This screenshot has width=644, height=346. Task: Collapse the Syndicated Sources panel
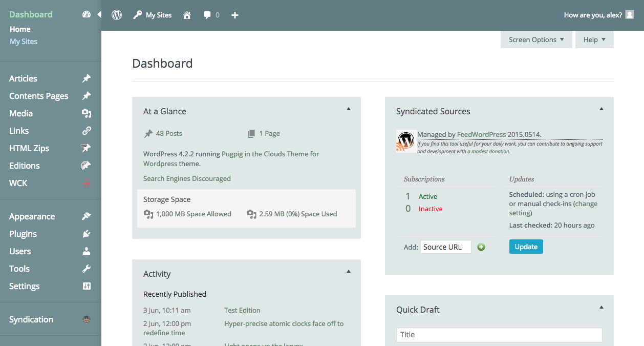coord(602,109)
